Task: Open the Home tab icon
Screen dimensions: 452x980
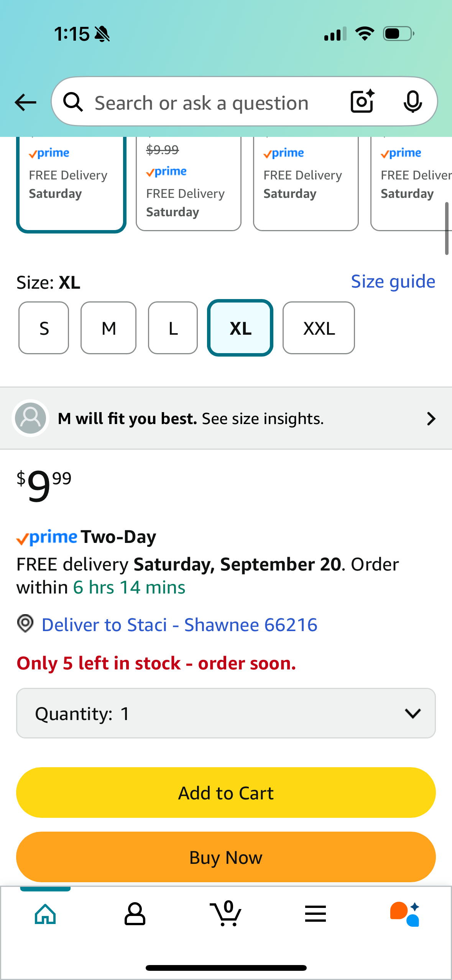Action: tap(45, 914)
